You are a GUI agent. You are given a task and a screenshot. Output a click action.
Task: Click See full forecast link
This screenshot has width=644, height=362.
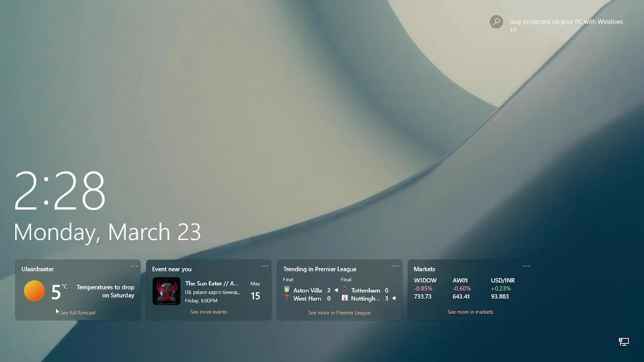click(x=77, y=313)
